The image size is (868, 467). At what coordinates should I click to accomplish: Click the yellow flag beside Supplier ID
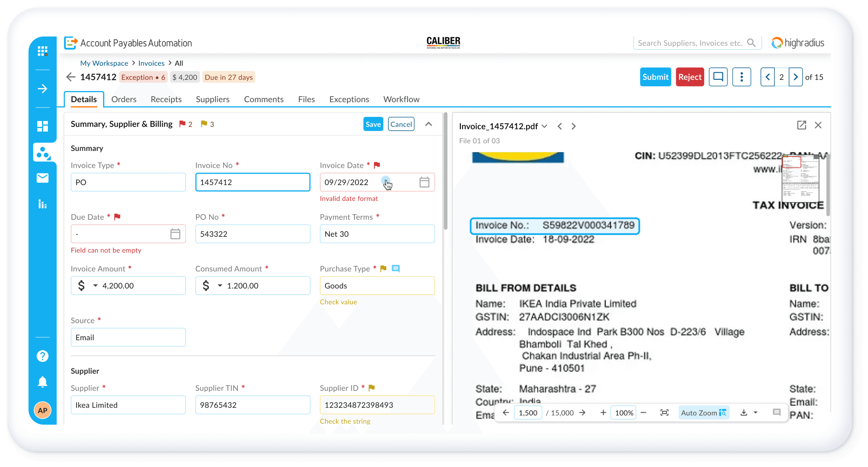coord(372,388)
